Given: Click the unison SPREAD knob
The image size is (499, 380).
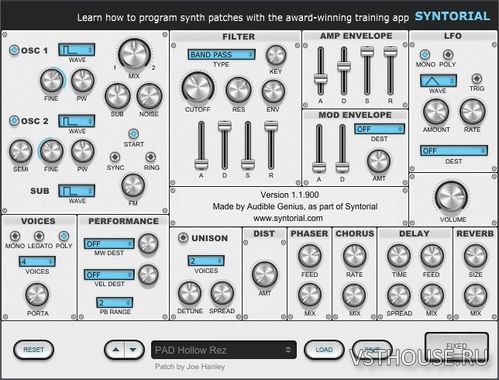Looking at the screenshot, I should coord(222,293).
